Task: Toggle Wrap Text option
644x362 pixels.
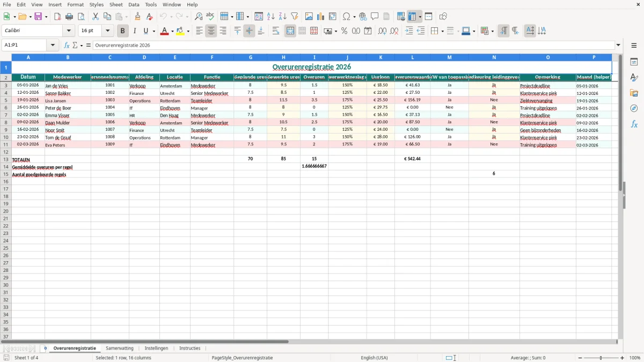Action: 276,31
